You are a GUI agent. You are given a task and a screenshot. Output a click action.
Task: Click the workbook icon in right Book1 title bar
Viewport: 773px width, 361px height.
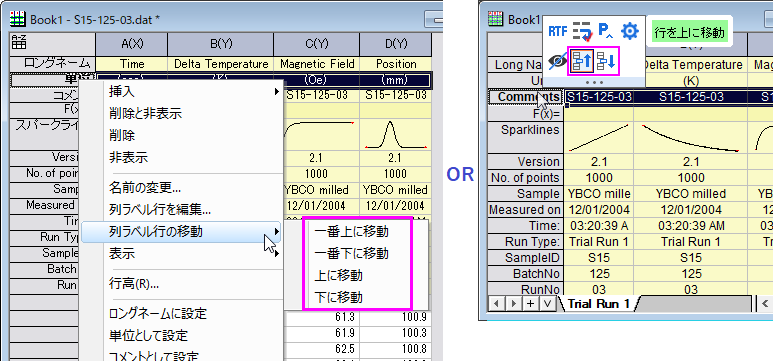coord(496,19)
